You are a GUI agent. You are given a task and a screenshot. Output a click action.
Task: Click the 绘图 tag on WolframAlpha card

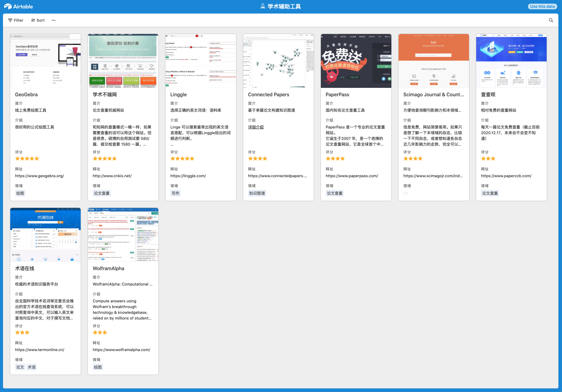tap(98, 367)
